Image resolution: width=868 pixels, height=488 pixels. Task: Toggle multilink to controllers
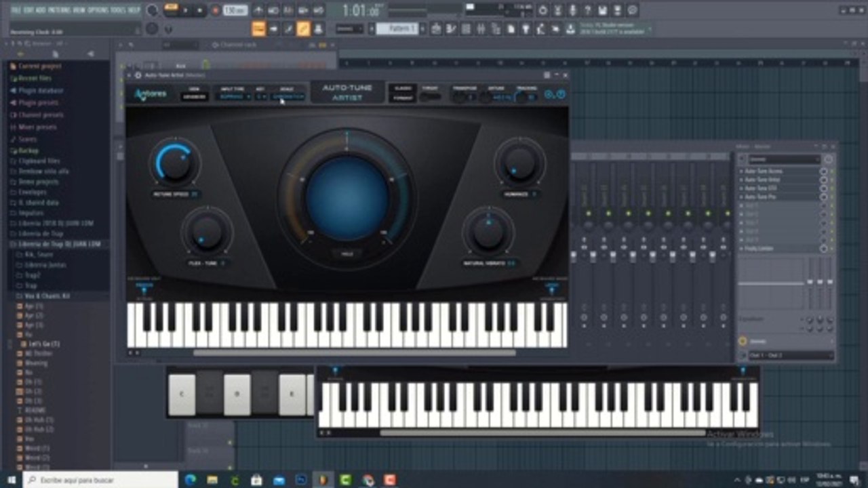[x=318, y=28]
